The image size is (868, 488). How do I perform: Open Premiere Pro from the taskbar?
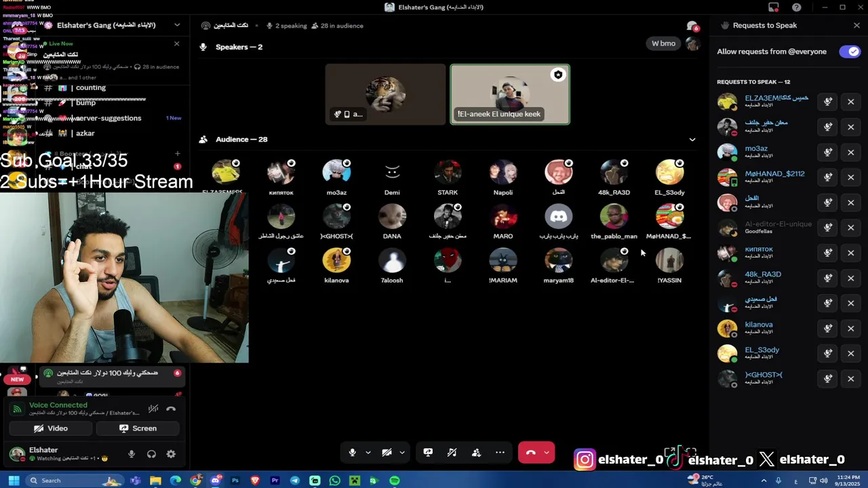click(275, 481)
